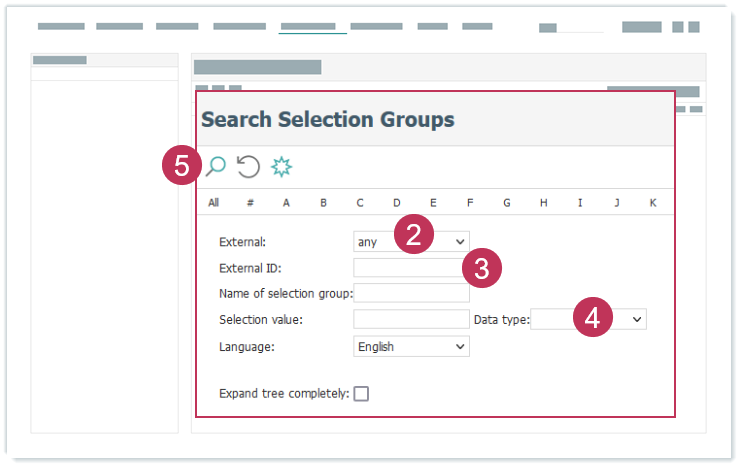Expand the Language dropdown showing English
Image resolution: width=741 pixels, height=468 pixels.
pos(411,346)
